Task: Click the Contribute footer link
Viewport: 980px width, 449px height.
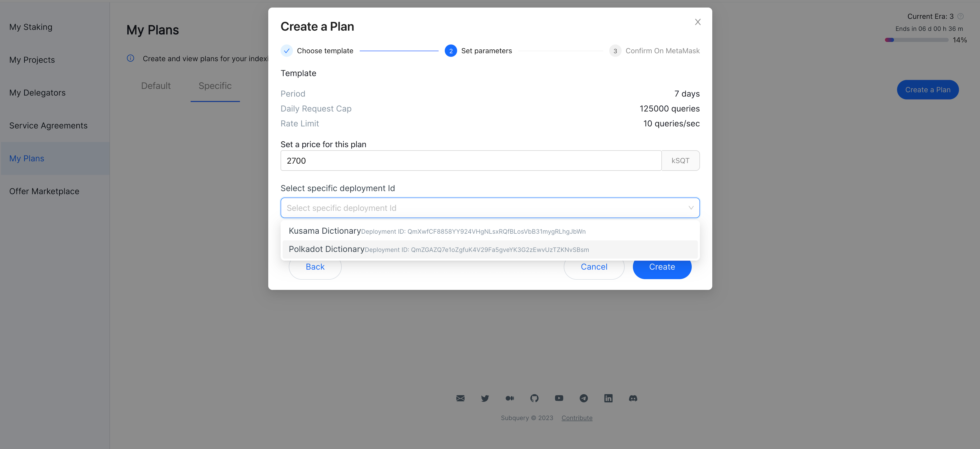Action: coord(577,417)
